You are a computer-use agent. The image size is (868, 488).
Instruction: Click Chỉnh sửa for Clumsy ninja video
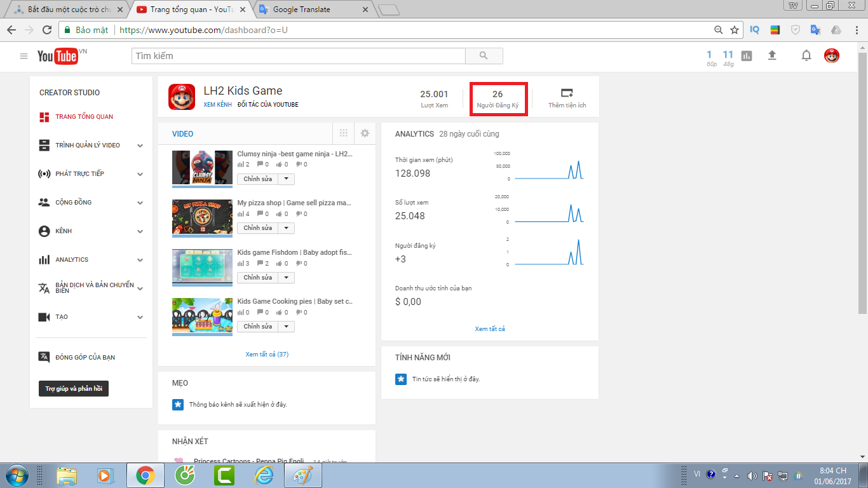(x=257, y=179)
